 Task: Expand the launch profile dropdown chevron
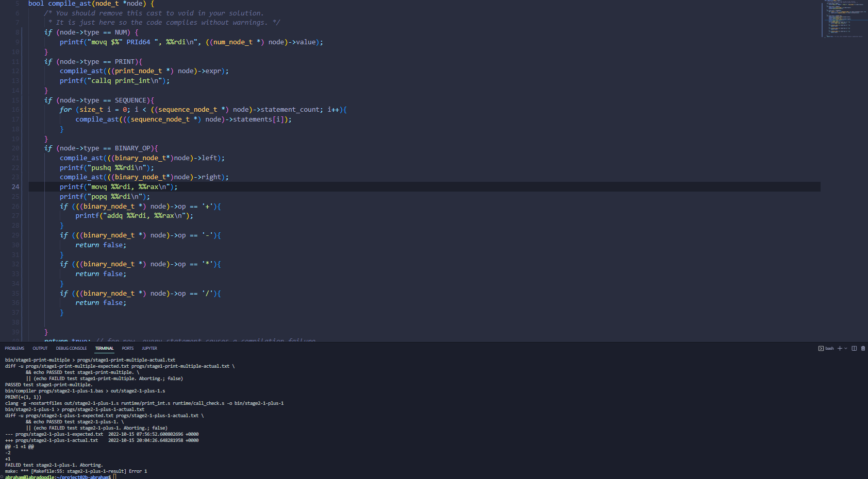(846, 349)
